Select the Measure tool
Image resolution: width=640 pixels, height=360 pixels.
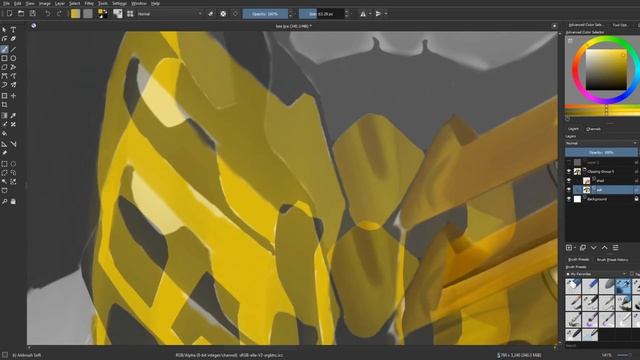pyautogui.click(x=13, y=144)
